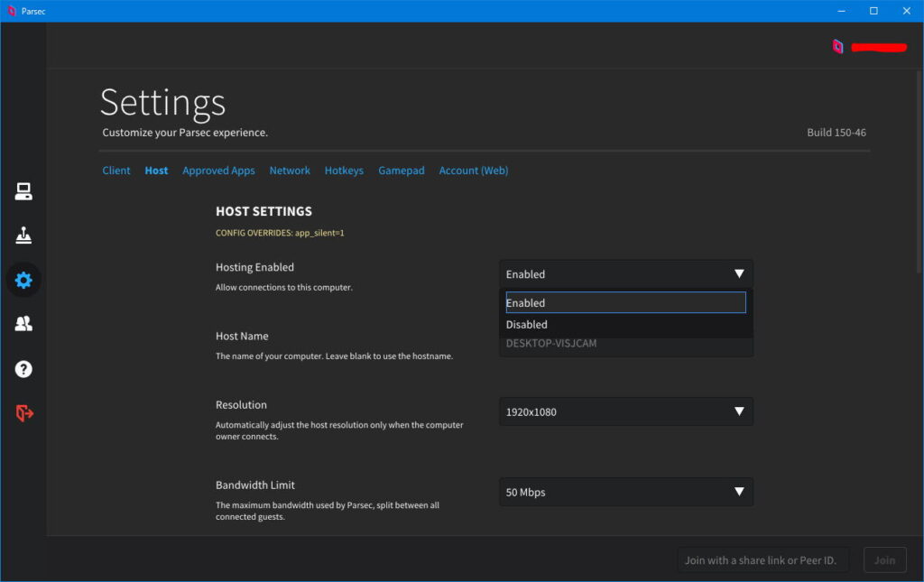Open the Hotkeys tab
The image size is (924, 582).
pos(344,171)
